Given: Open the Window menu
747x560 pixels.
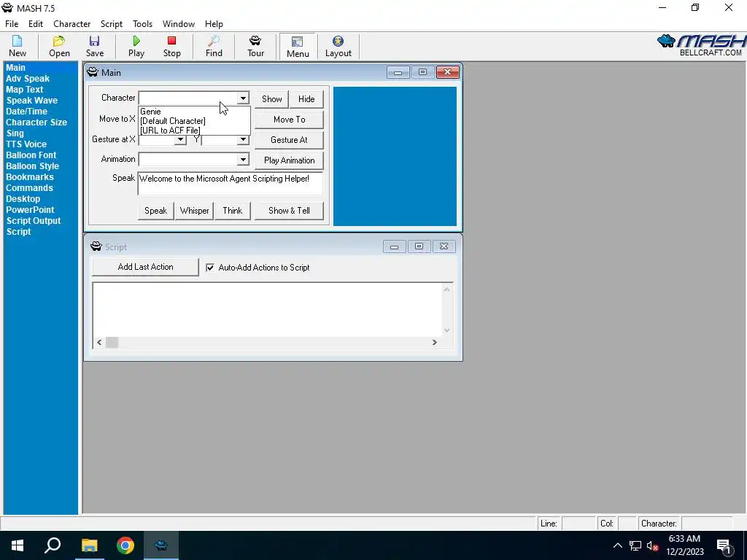Looking at the screenshot, I should tap(179, 24).
